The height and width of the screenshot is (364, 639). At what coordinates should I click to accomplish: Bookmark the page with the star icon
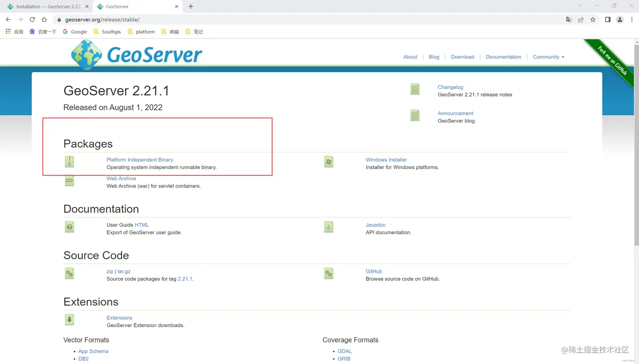coord(593,19)
